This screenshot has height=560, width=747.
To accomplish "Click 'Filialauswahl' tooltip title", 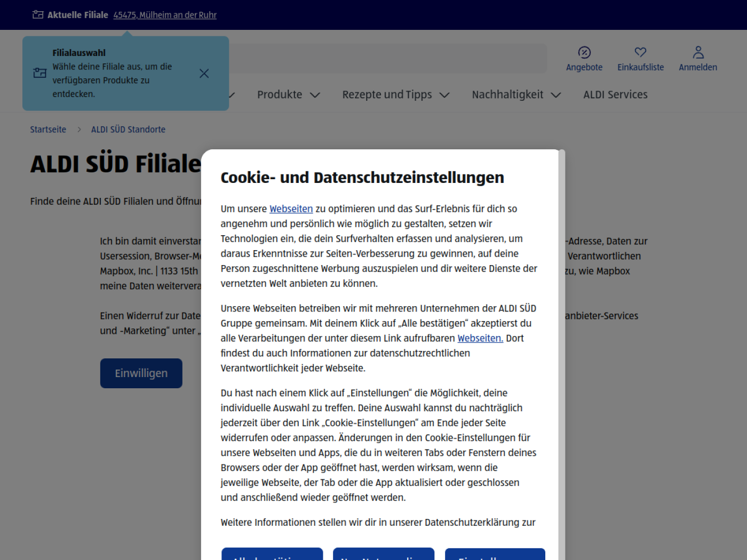I will [x=79, y=53].
